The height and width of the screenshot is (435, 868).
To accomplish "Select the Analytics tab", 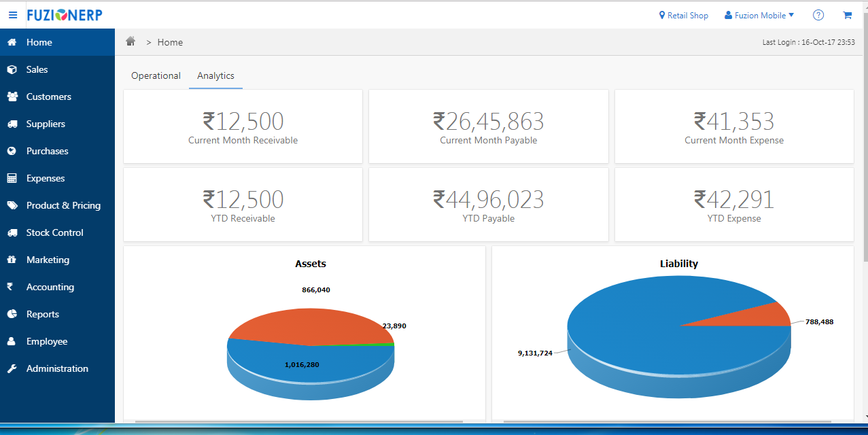I will [x=215, y=75].
